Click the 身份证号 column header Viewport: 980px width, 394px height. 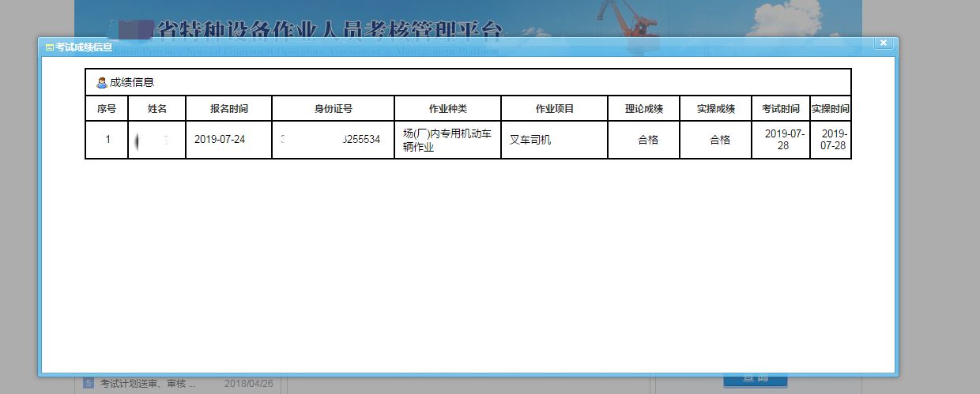click(x=334, y=109)
